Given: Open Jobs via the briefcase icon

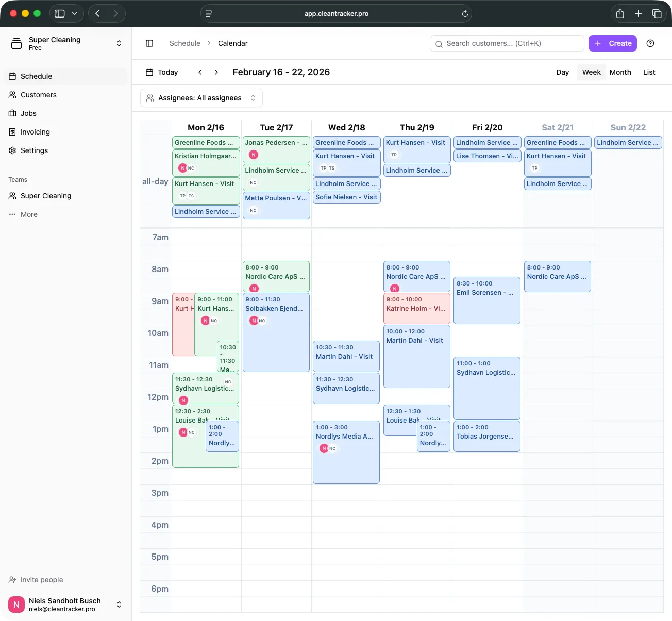Looking at the screenshot, I should tap(12, 113).
